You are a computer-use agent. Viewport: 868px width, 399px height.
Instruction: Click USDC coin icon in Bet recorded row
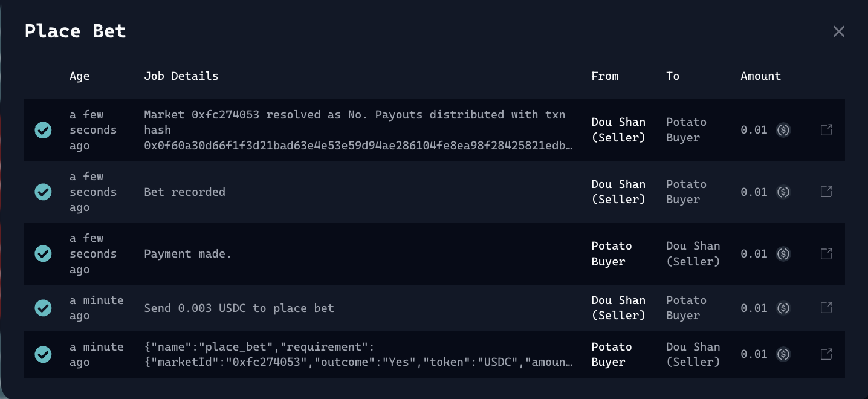click(x=783, y=192)
